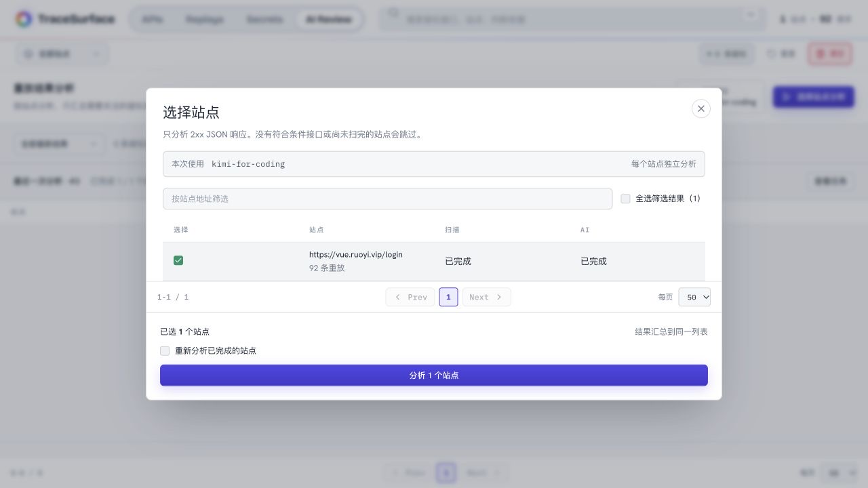
Task: Select page 1 in the dialog pagination
Action: pyautogui.click(x=448, y=297)
